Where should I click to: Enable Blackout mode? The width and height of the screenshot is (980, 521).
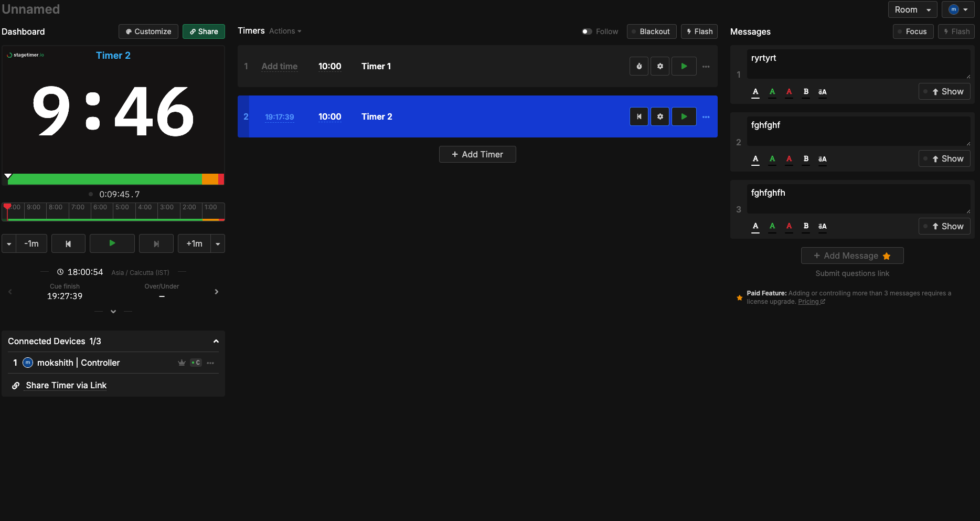(652, 31)
